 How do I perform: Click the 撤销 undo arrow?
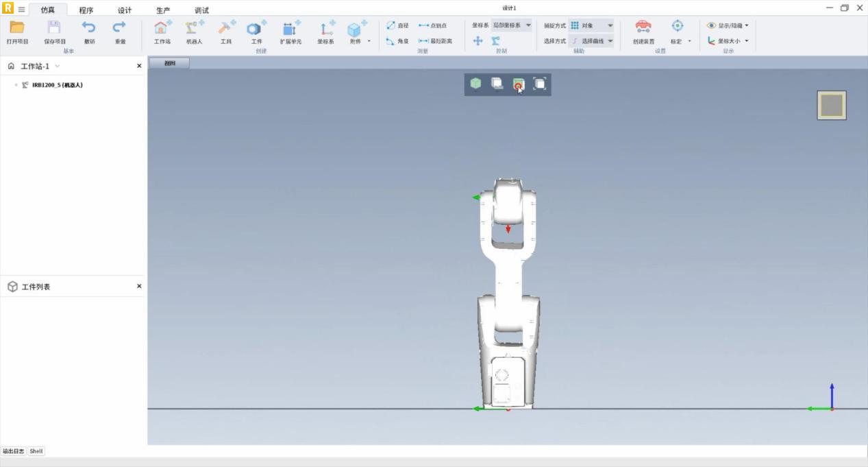point(89,28)
